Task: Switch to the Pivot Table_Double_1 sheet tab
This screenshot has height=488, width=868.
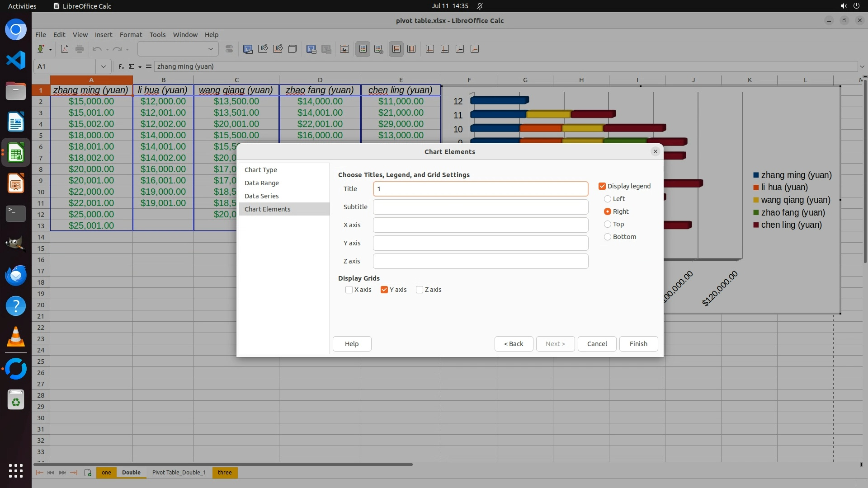Action: 179,473
